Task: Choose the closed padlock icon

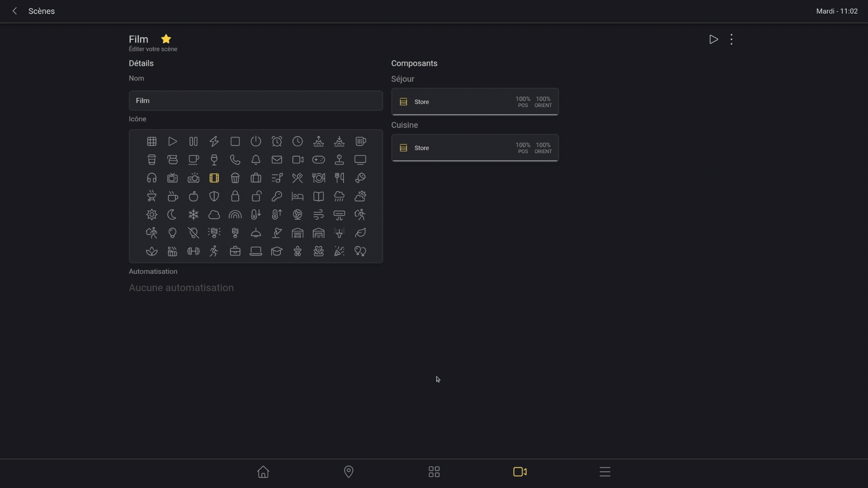Action: coord(235,196)
